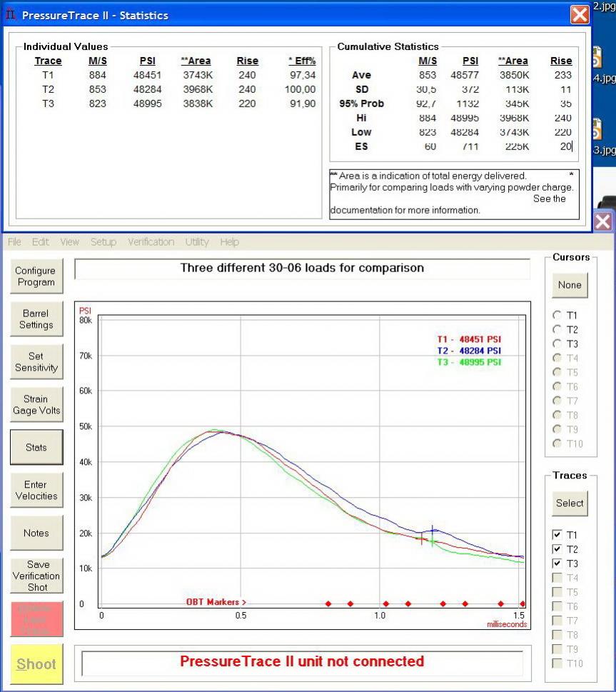
Task: Open Barrel Settings
Action: click(x=36, y=319)
